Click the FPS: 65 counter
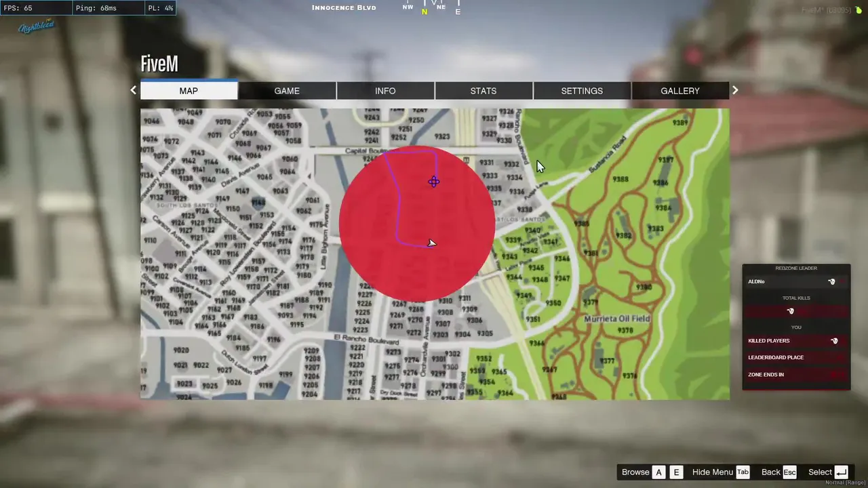This screenshot has height=488, width=868. 18,8
